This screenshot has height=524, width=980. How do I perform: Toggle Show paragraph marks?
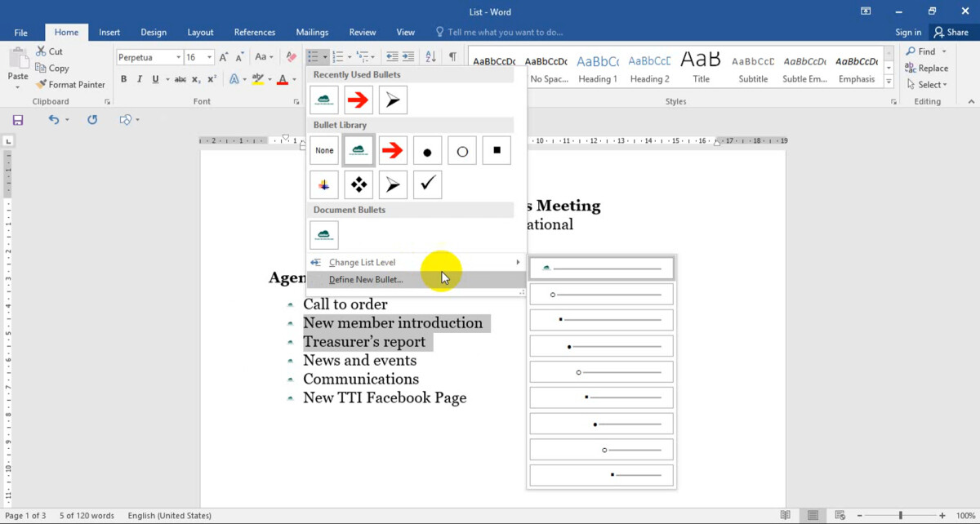pyautogui.click(x=452, y=56)
